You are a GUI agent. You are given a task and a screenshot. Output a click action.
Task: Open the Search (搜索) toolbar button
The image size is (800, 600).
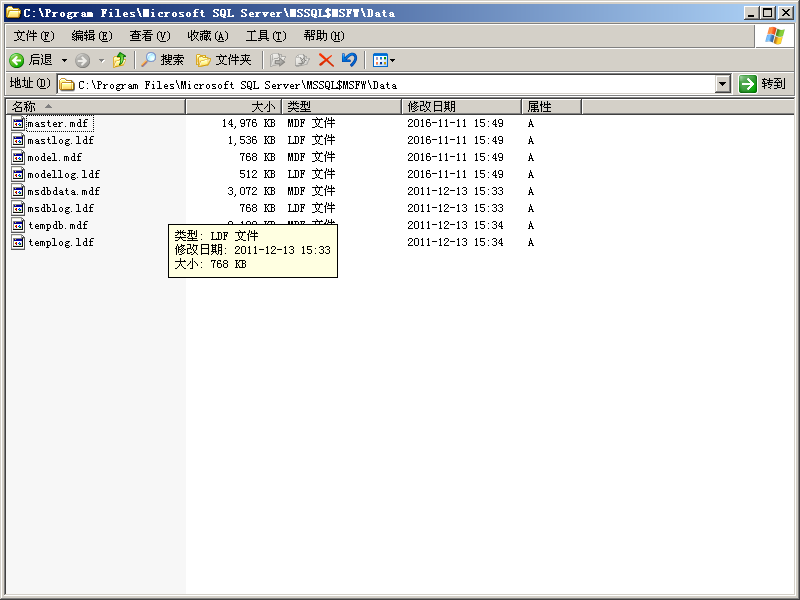click(162, 60)
